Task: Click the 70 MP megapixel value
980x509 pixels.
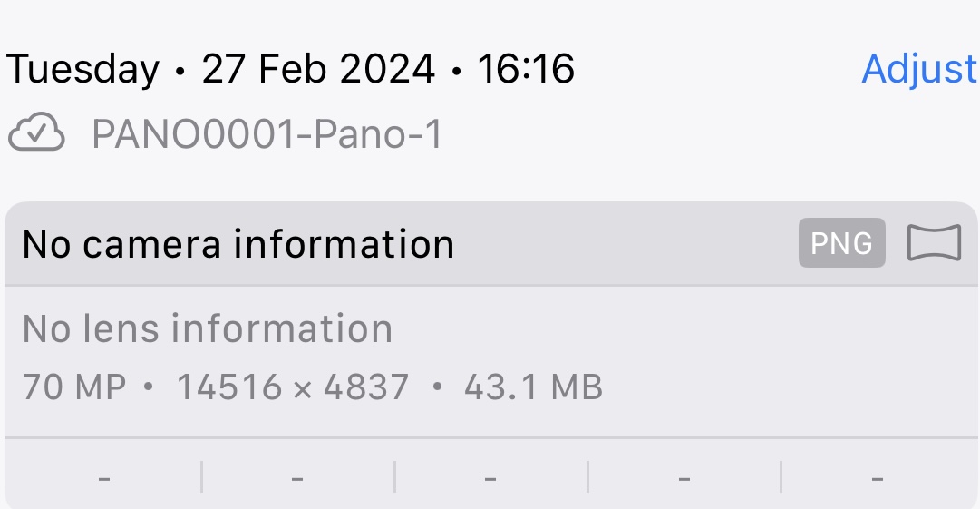Action: tap(74, 387)
